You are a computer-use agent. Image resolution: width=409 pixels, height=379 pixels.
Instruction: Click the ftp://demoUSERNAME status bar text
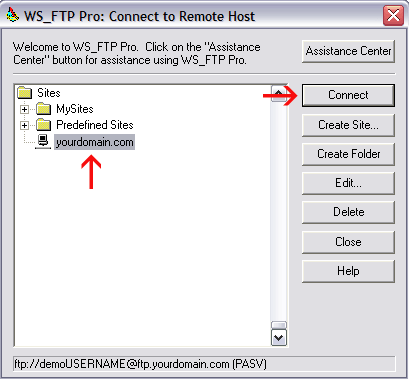coord(140,364)
